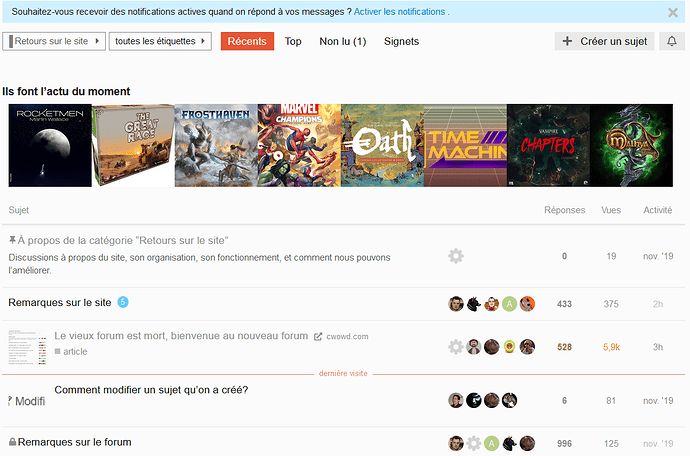This screenshot has width=690, height=456.
Task: Open topic À propos de la catégorie
Action: point(123,240)
